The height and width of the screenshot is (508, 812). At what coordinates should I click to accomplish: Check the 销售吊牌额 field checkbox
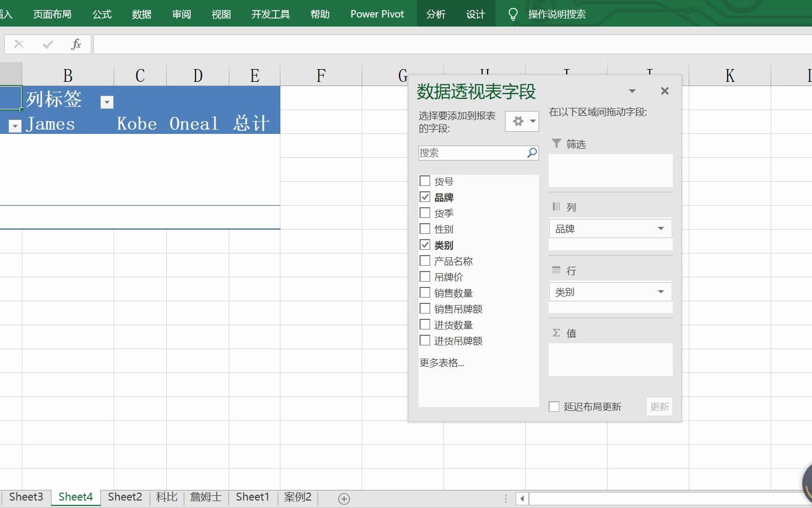(x=425, y=308)
